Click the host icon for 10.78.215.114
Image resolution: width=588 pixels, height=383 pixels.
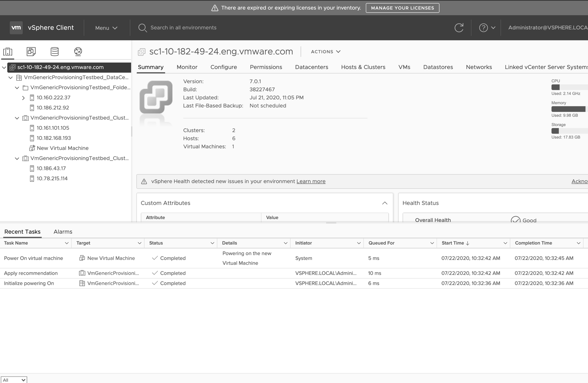(x=32, y=178)
